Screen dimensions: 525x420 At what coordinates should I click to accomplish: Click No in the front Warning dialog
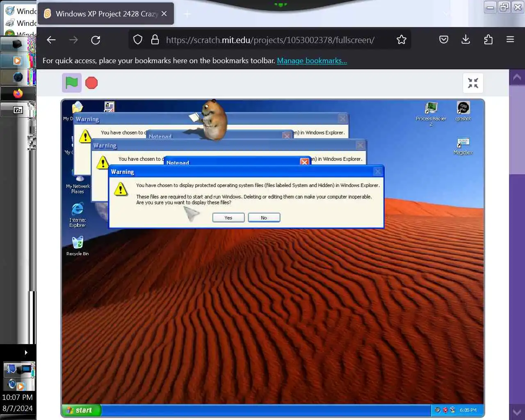[x=264, y=218]
